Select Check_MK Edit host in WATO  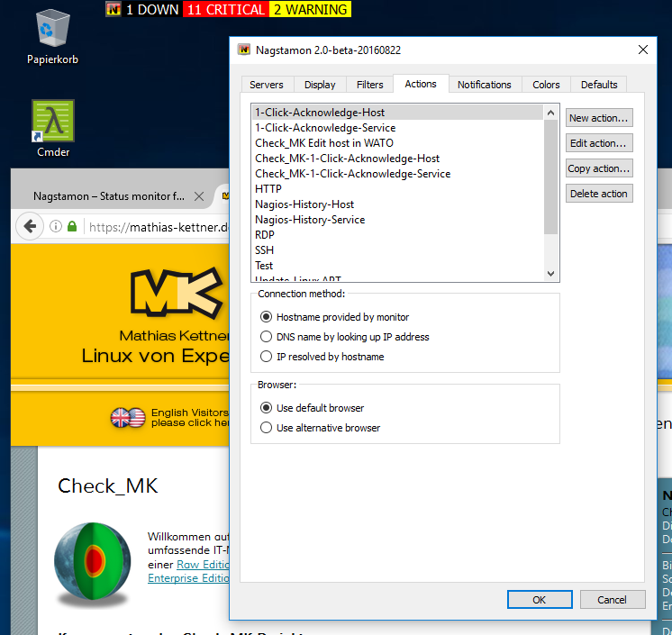[x=398, y=143]
